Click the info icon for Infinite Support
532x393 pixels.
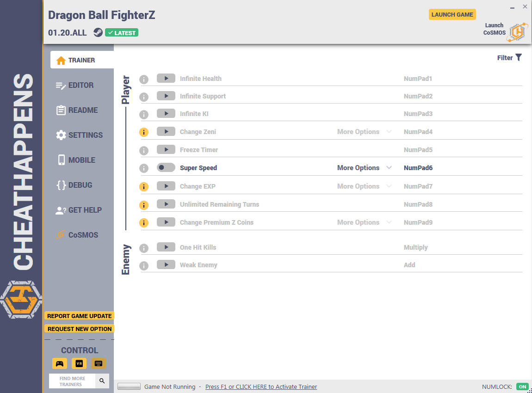click(x=144, y=97)
